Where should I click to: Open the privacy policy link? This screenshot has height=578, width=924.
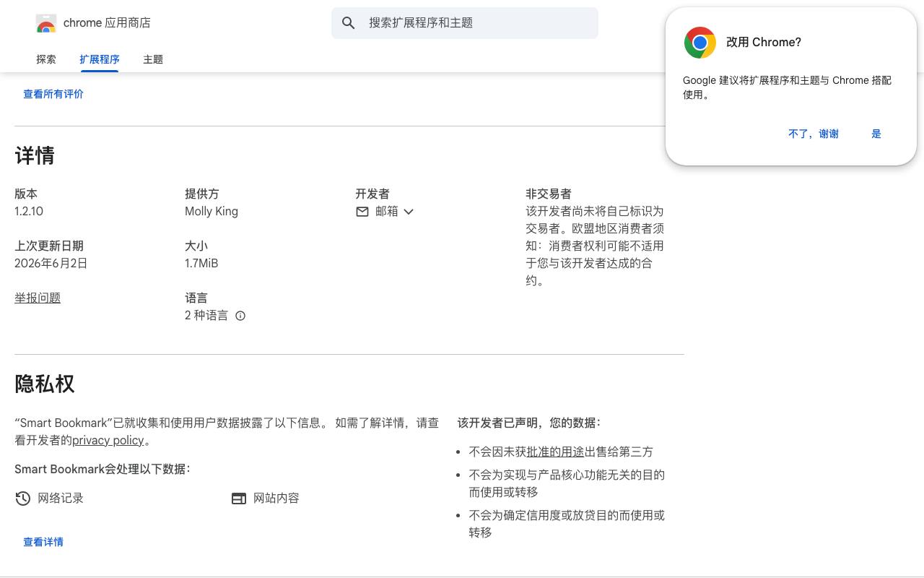pyautogui.click(x=108, y=441)
